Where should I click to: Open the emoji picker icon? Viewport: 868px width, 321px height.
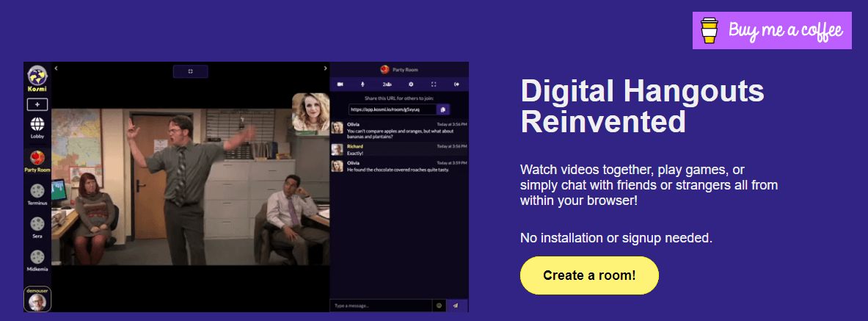pyautogui.click(x=439, y=306)
